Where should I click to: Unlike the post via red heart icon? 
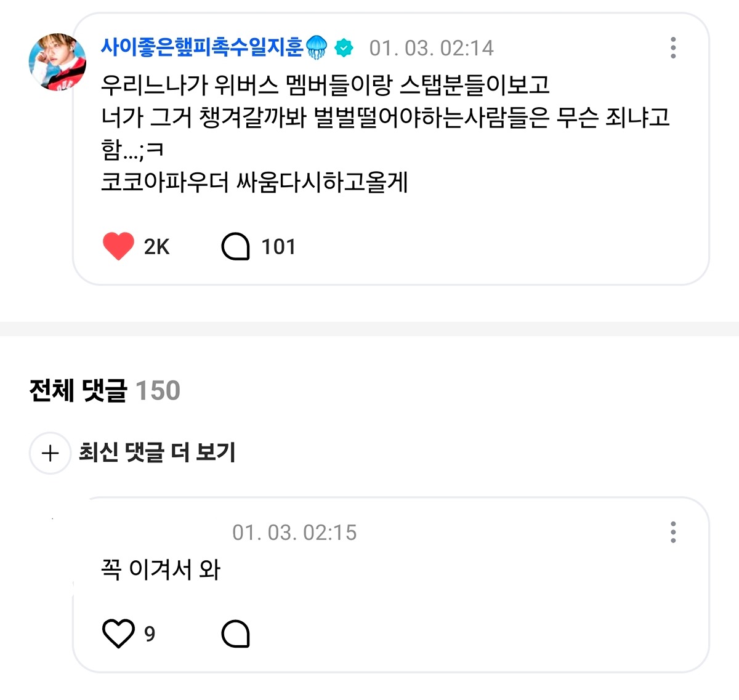[x=118, y=246]
